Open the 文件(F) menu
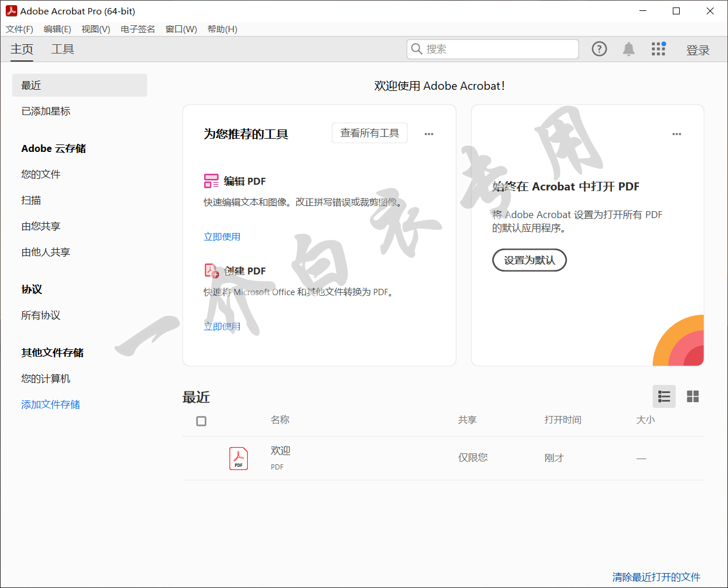The height and width of the screenshot is (588, 728). click(20, 29)
